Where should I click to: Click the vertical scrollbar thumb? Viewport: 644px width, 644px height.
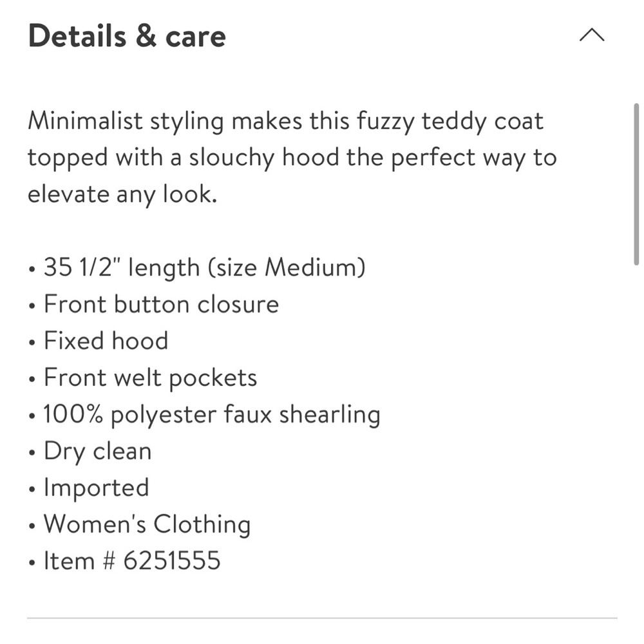(636, 184)
